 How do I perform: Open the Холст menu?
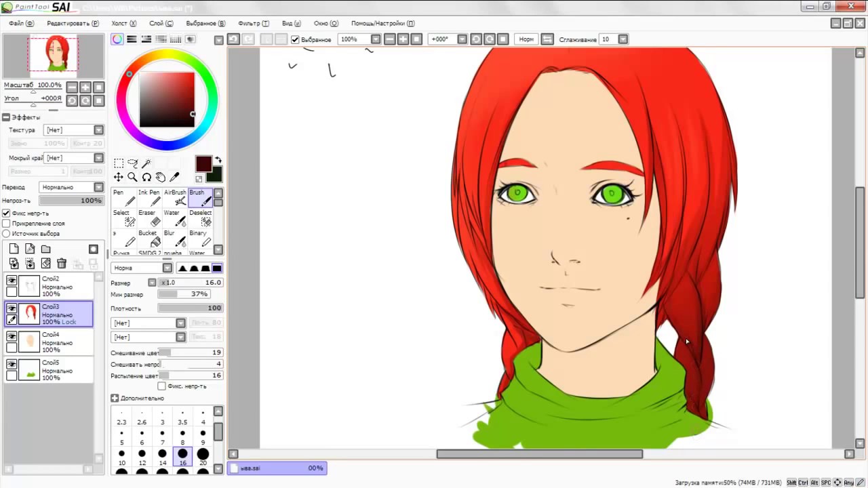[123, 23]
